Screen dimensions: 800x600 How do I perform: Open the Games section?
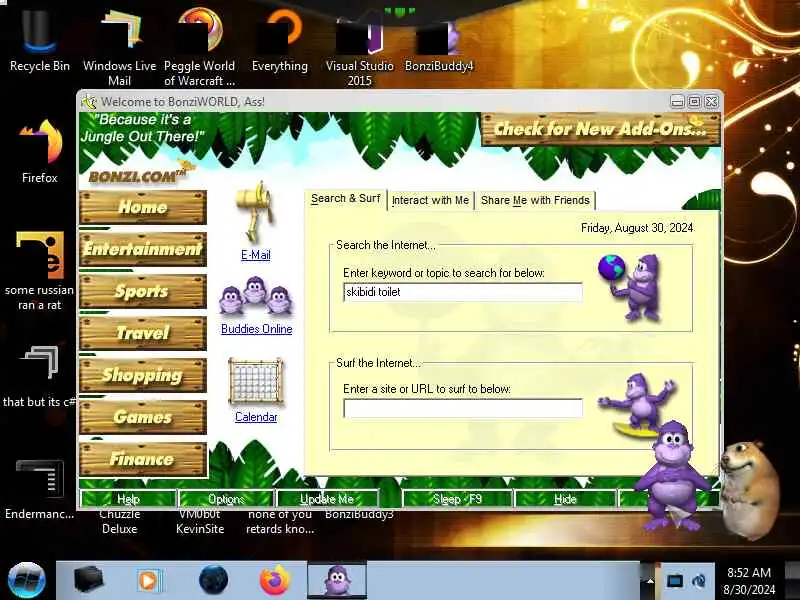coord(143,417)
